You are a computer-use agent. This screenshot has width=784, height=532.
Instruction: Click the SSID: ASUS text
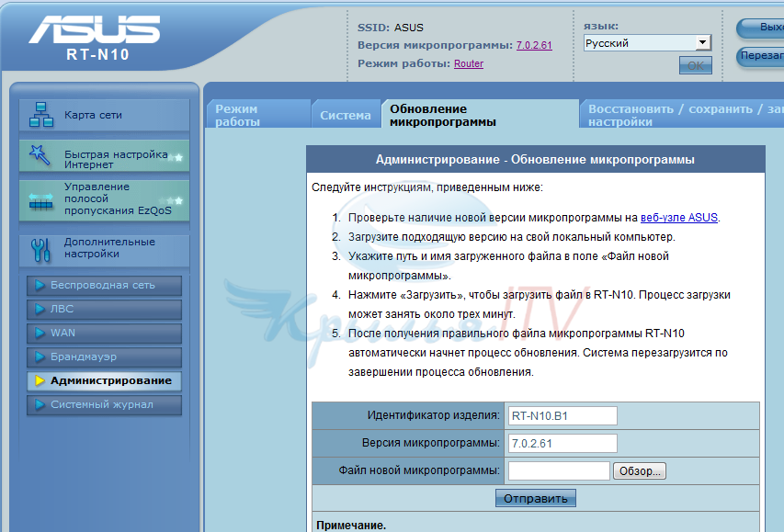pyautogui.click(x=391, y=28)
